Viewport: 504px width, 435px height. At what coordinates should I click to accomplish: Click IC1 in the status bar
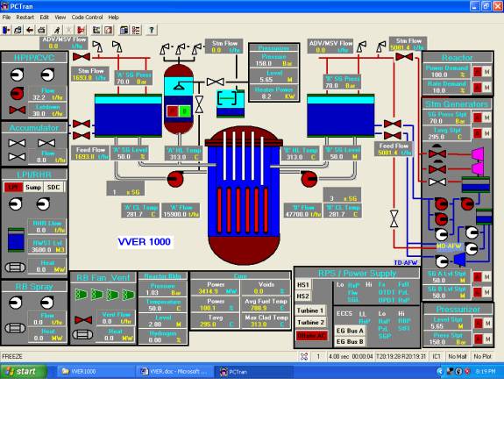coord(437,356)
